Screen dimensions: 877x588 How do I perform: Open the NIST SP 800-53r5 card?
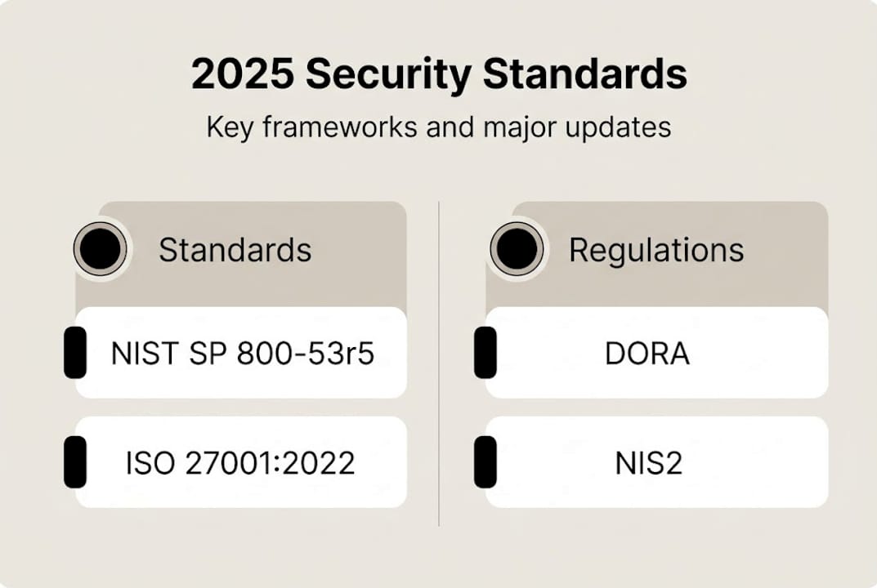(242, 353)
